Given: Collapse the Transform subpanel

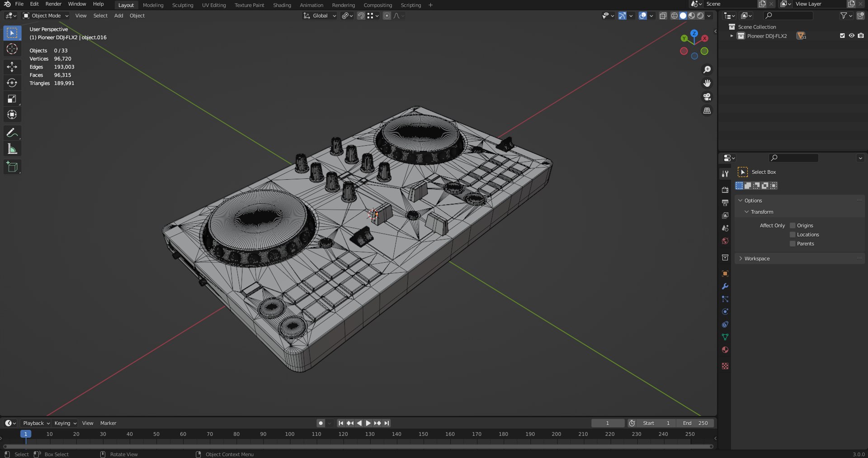Looking at the screenshot, I should tap(746, 212).
